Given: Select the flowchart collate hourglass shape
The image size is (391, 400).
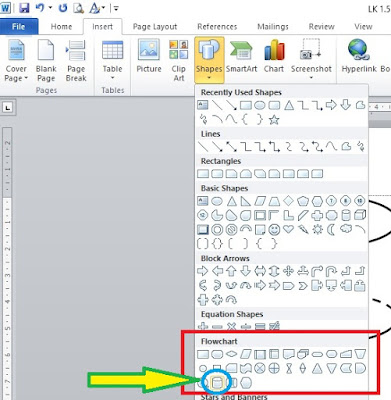Looking at the screenshot, I should click(289, 368).
